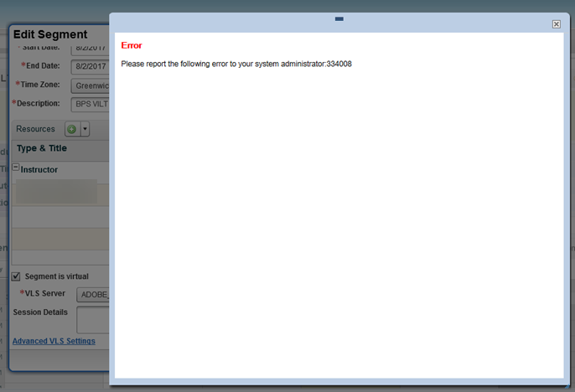Viewport: 575px width, 392px height.
Task: Close the Error dialog
Action: [x=556, y=24]
